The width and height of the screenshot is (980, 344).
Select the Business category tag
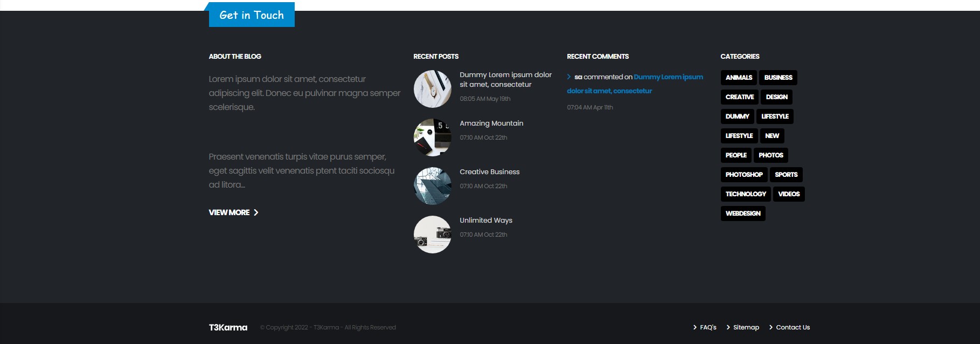point(777,78)
